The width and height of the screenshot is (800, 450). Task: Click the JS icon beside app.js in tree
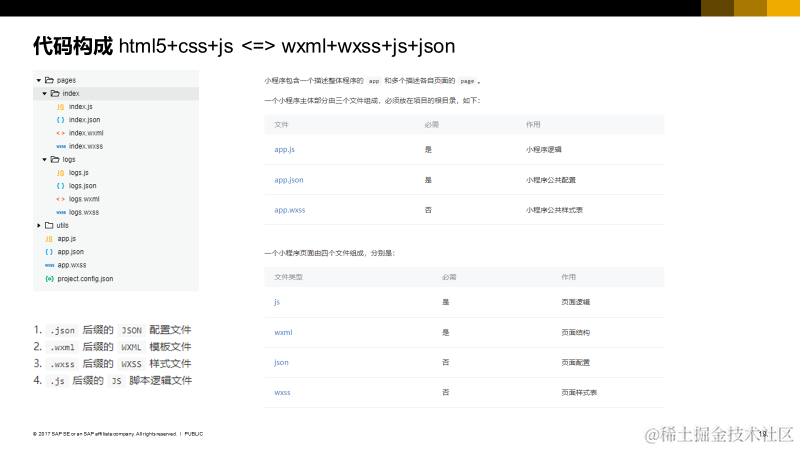pyautogui.click(x=49, y=239)
